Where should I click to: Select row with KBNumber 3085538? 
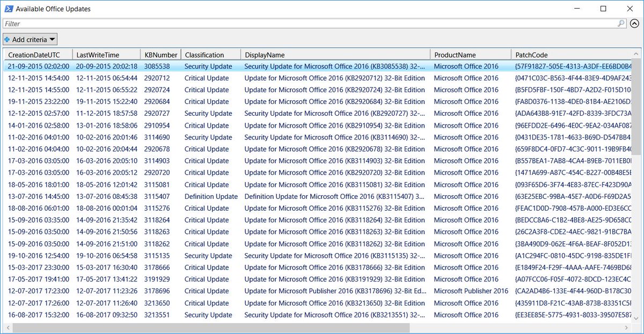coord(318,66)
